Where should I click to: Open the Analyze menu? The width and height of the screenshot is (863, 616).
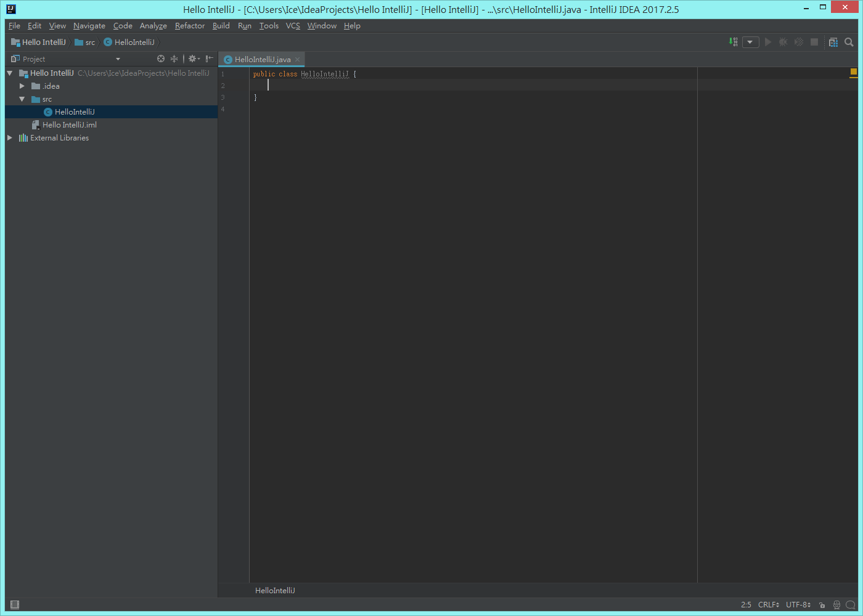coord(153,26)
